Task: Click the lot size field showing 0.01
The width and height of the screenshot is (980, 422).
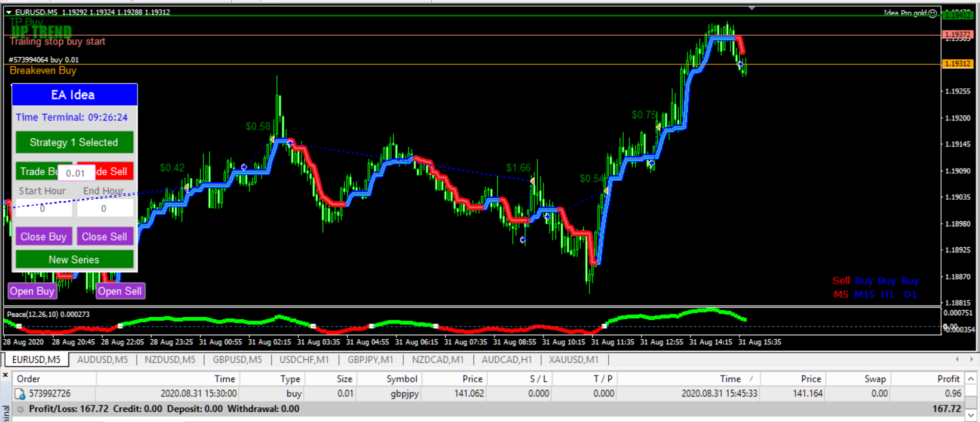Action: coord(76,173)
